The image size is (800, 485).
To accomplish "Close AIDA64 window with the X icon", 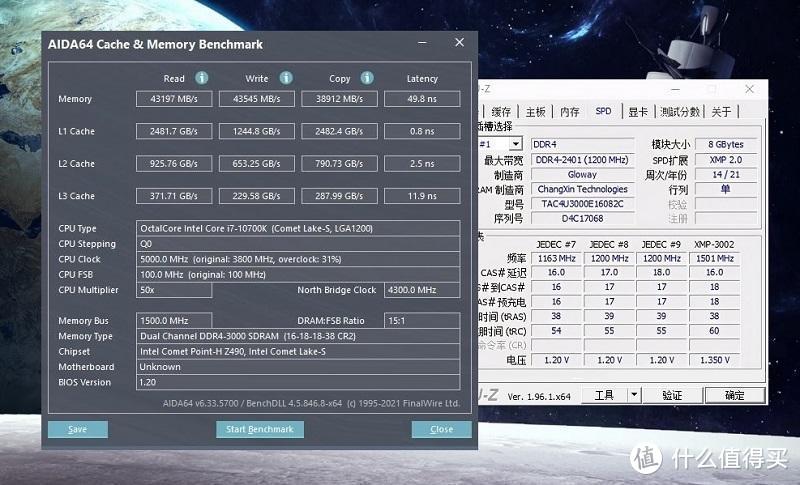I will point(460,42).
